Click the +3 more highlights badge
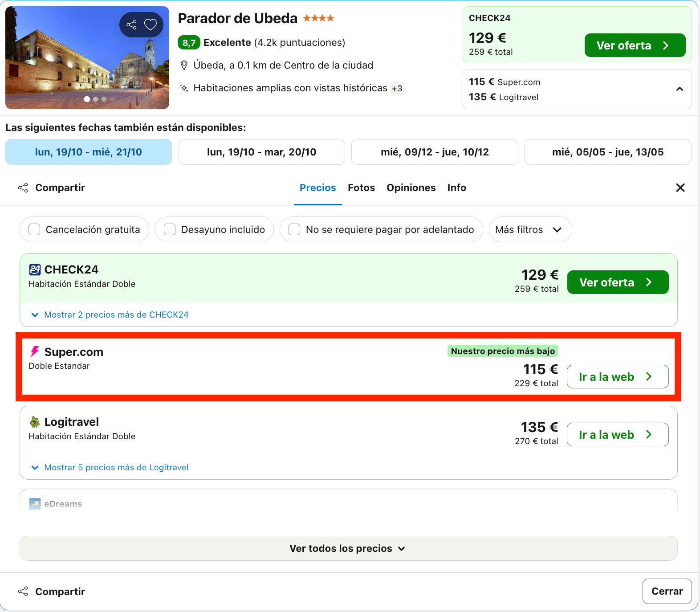Screen dimensions: 700x612 coord(397,88)
